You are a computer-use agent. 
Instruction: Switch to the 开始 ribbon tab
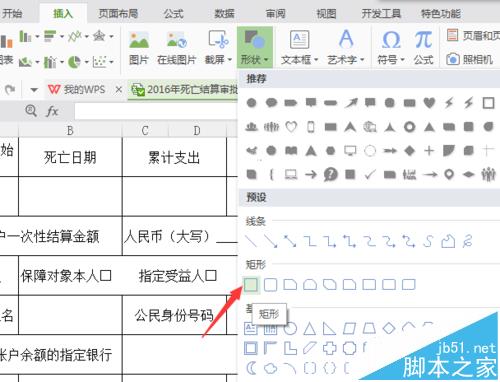(x=11, y=14)
